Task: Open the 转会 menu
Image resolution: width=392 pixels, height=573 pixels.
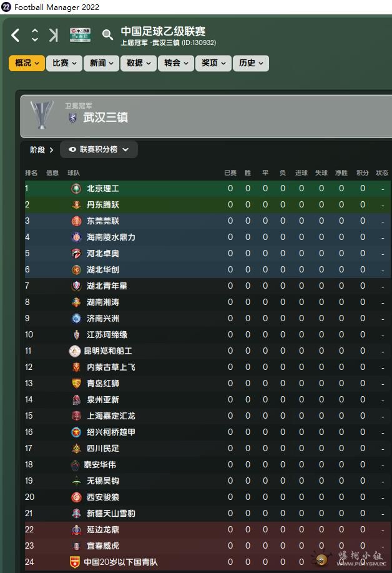Action: (176, 63)
